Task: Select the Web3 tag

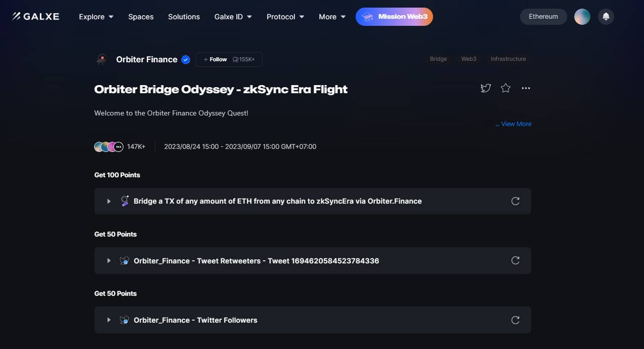Action: 468,59
